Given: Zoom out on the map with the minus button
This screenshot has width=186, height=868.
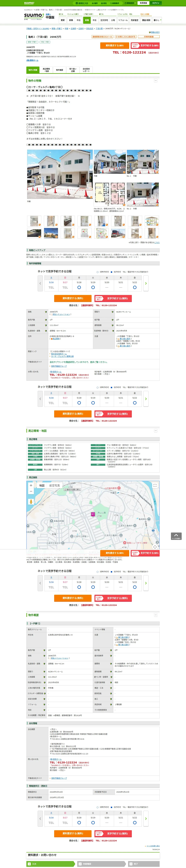Looking at the screenshot, I should (x=31, y=492).
